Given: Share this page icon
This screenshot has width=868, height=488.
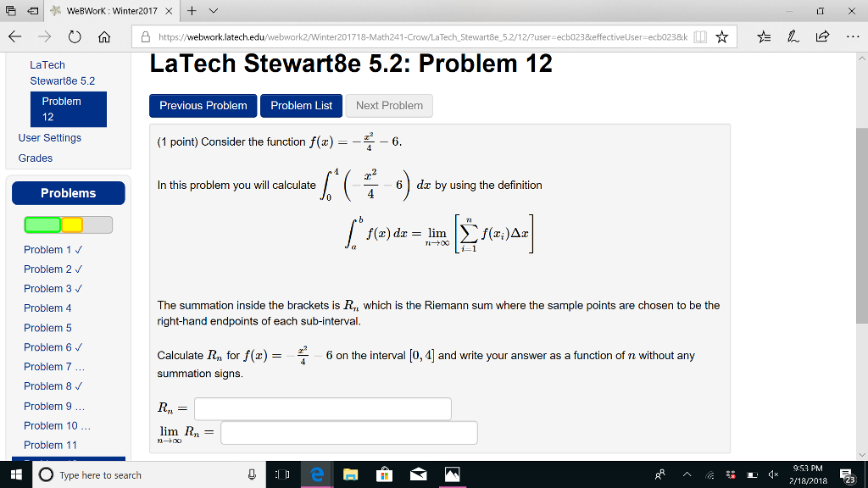Looking at the screenshot, I should click(822, 37).
